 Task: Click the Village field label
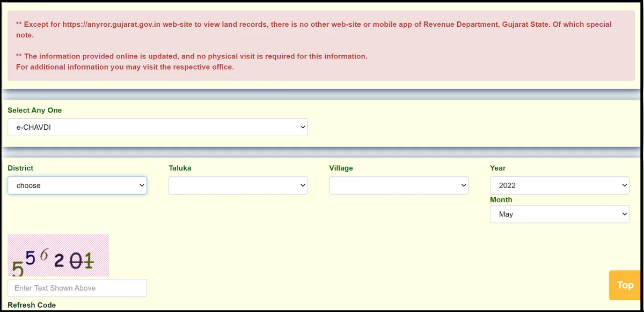tap(341, 168)
